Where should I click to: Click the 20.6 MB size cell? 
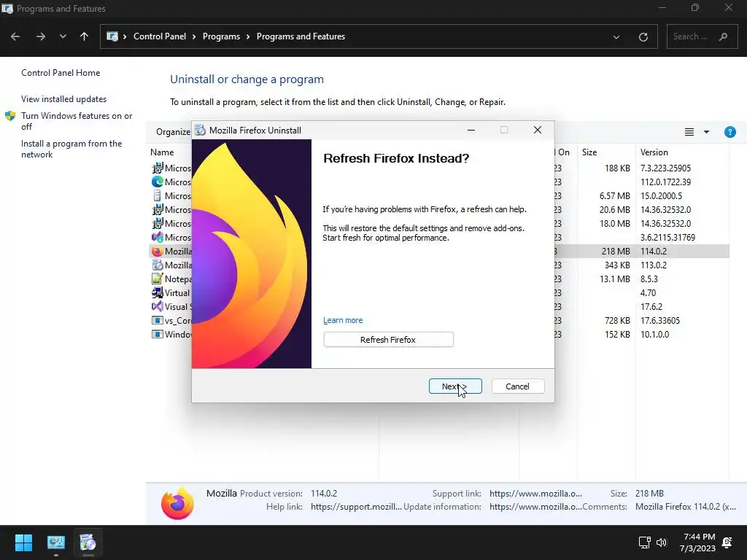[614, 210]
